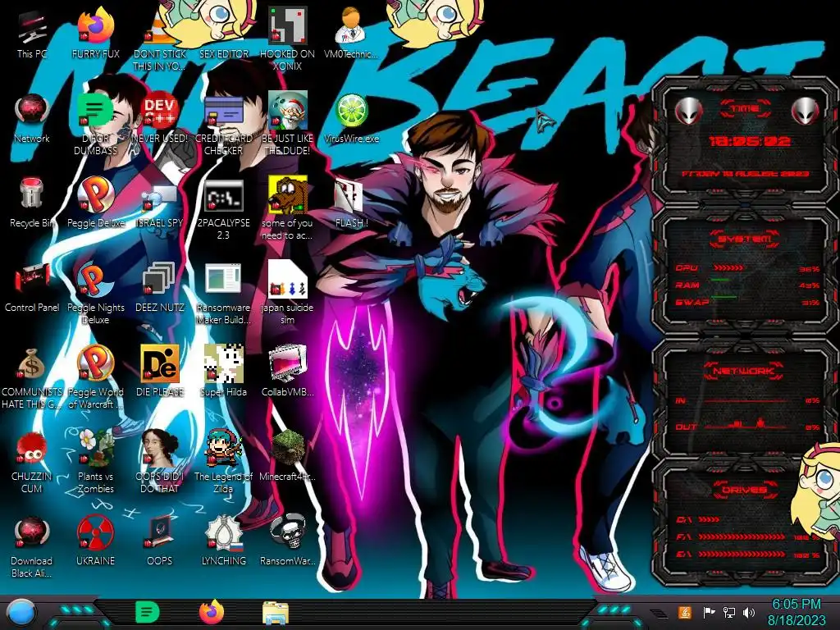The height and width of the screenshot is (630, 840).
Task: Launch Plants vs Zombies
Action: [95, 448]
